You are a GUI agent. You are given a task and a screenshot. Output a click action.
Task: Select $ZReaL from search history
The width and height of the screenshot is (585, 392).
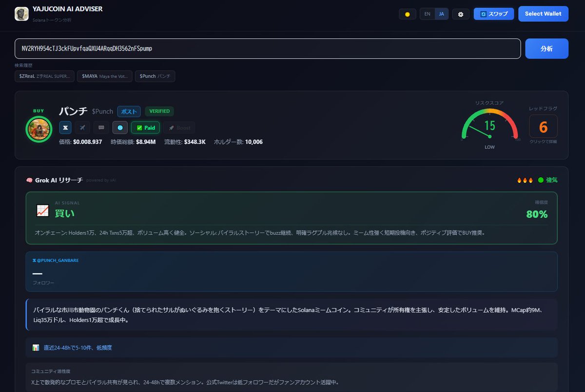44,76
